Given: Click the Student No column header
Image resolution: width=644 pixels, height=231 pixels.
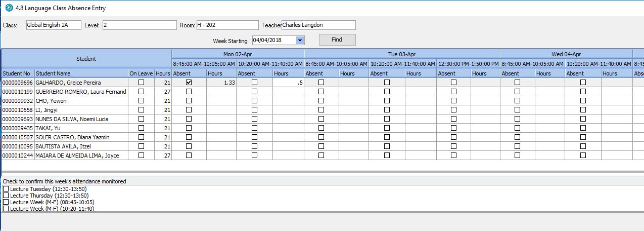Looking at the screenshot, I should (x=17, y=73).
